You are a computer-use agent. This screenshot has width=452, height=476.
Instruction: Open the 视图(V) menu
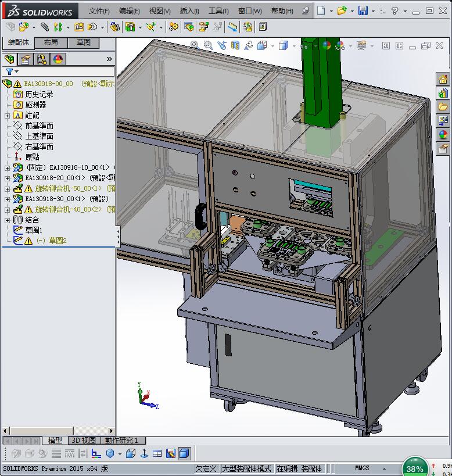[x=160, y=11]
